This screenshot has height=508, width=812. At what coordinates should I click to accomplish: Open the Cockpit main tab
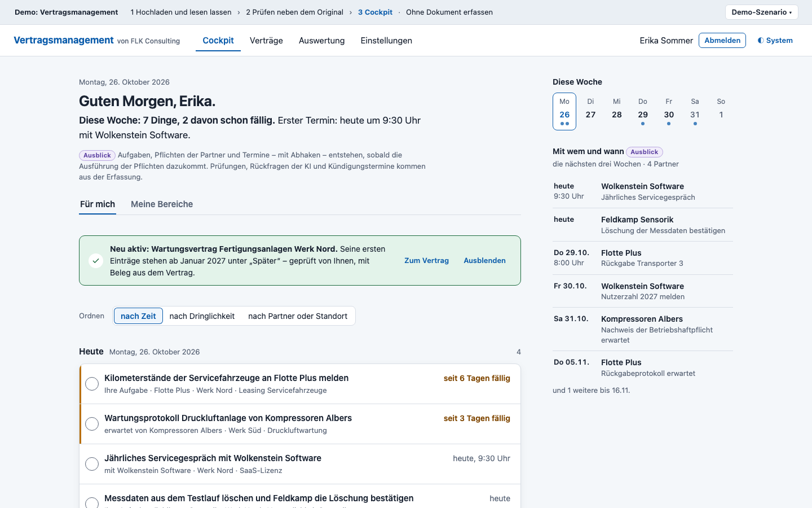coord(218,41)
